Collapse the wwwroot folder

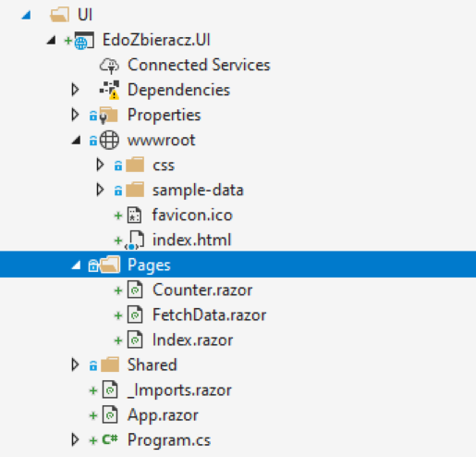click(x=77, y=141)
